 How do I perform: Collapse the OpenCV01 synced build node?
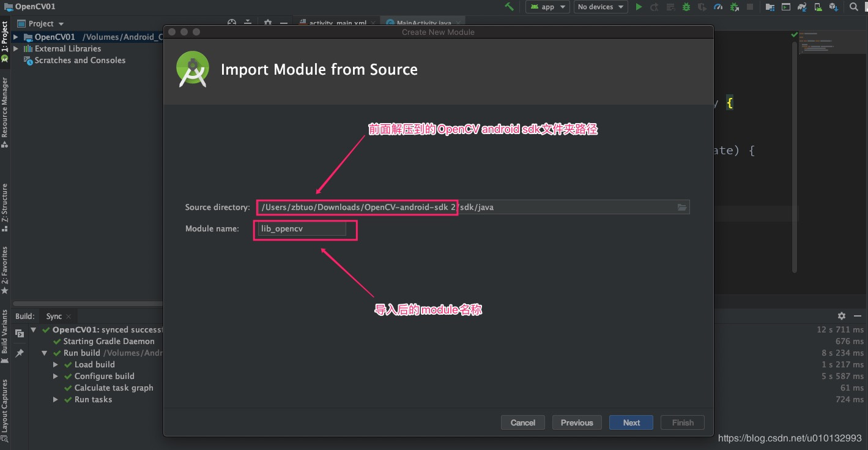[34, 329]
